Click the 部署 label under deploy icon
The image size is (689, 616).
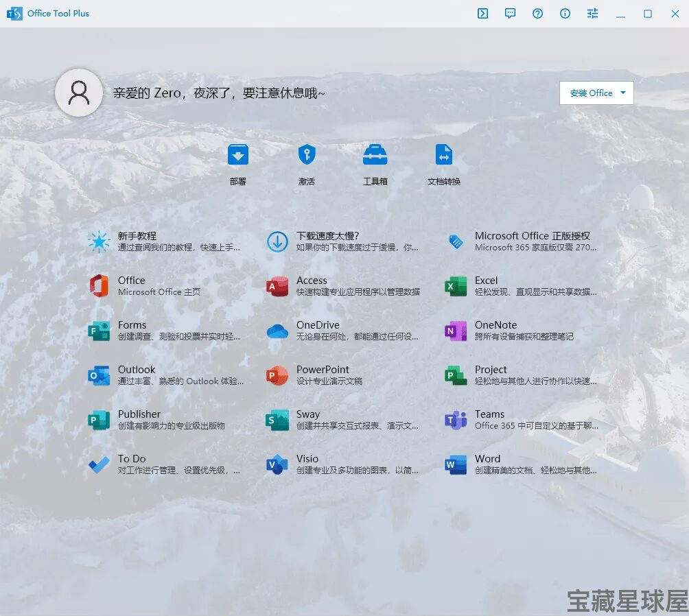(x=237, y=181)
